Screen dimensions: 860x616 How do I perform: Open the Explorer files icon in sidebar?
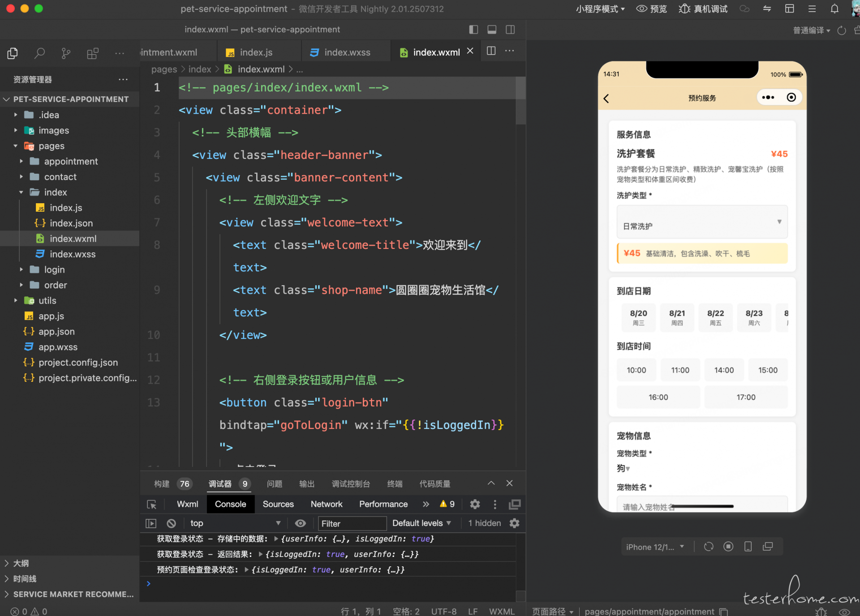click(13, 54)
